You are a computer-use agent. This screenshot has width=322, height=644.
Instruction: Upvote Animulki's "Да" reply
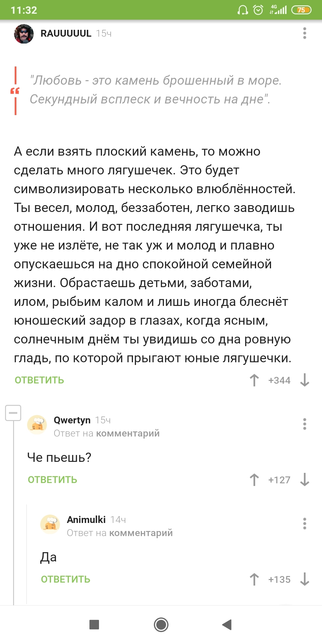click(x=254, y=579)
